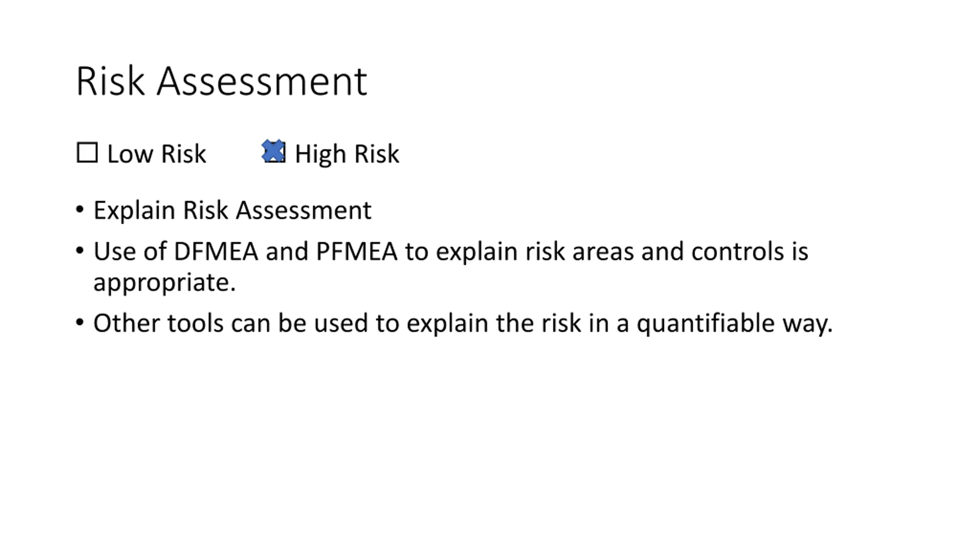Image resolution: width=980 pixels, height=551 pixels.
Task: Click the word DFMEA in second bullet
Action: pyautogui.click(x=216, y=251)
